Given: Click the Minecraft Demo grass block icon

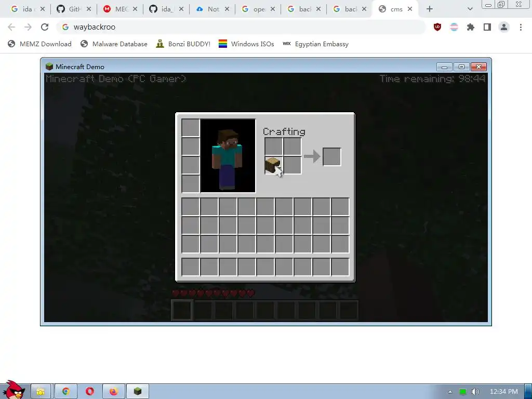Looking at the screenshot, I should pyautogui.click(x=49, y=66).
